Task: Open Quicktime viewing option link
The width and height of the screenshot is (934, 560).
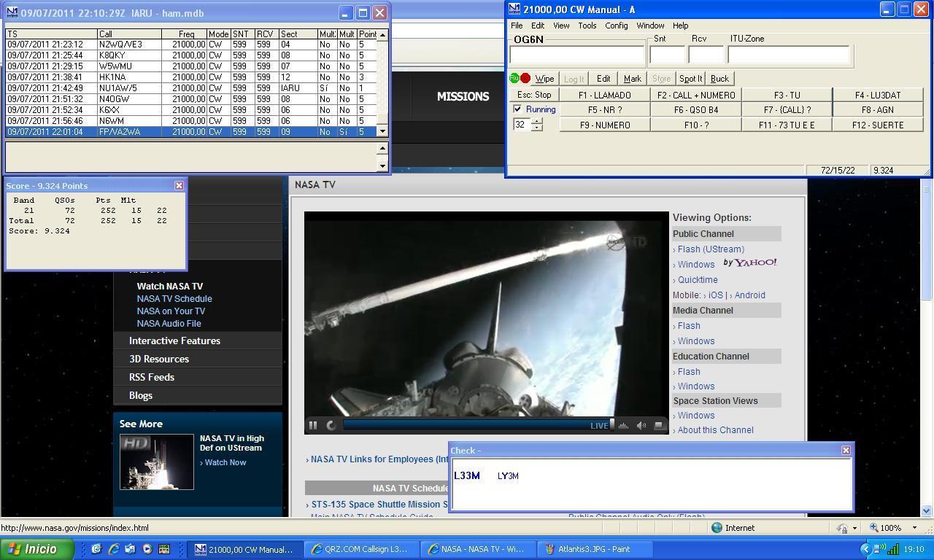Action: coord(698,280)
